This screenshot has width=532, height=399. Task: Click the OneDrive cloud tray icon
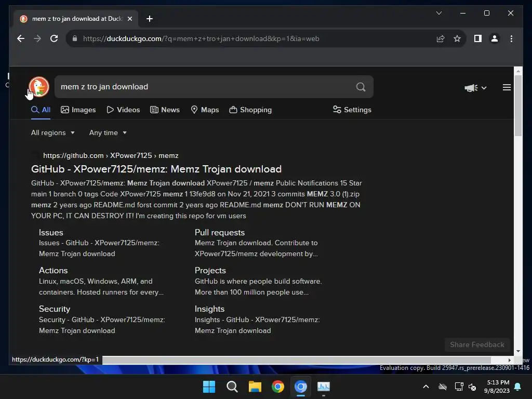pos(443,387)
